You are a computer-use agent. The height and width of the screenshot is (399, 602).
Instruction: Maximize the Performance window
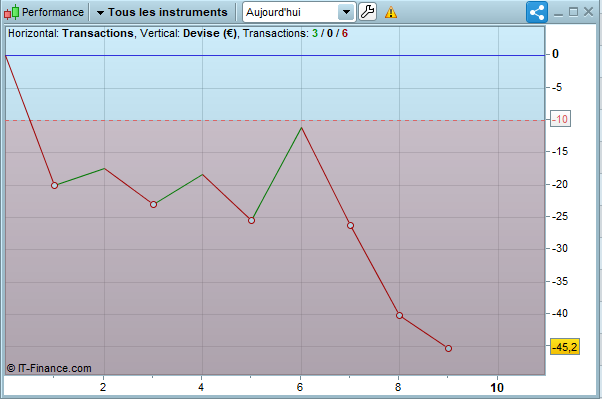(x=573, y=12)
